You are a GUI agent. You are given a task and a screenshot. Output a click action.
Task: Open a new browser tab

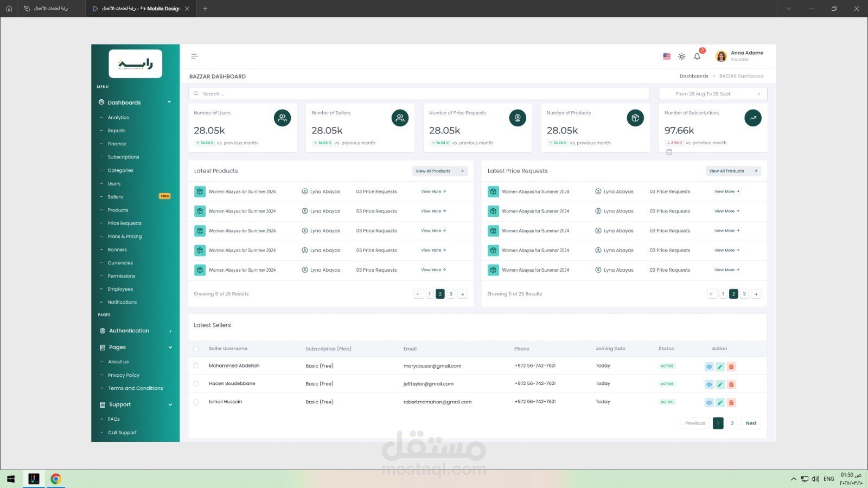coord(205,9)
